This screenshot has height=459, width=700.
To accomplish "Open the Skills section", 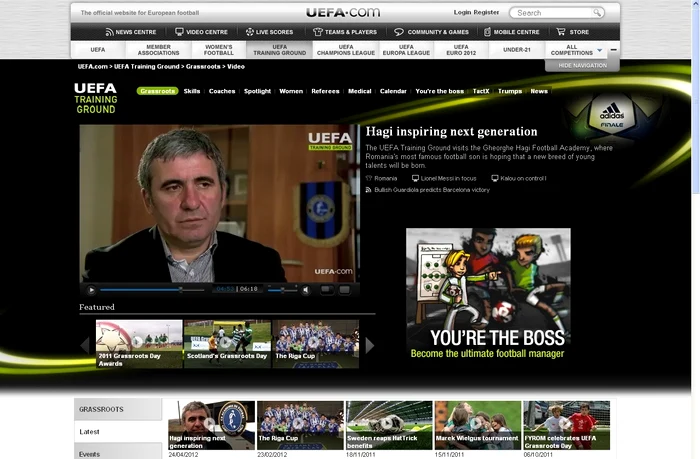I will click(x=192, y=91).
